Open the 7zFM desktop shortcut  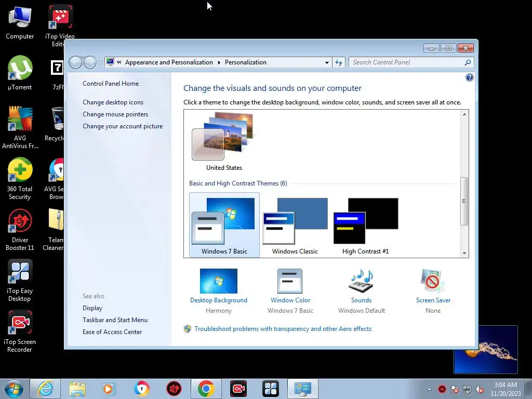[x=57, y=75]
